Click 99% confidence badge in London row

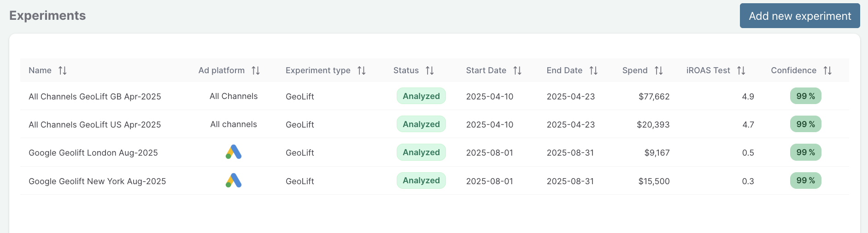[x=805, y=152]
